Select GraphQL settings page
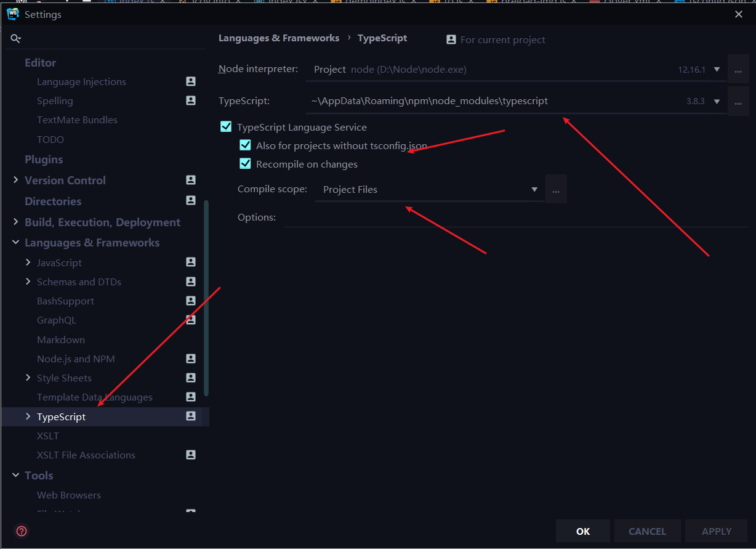Screen dimensions: 756x549 click(x=57, y=320)
